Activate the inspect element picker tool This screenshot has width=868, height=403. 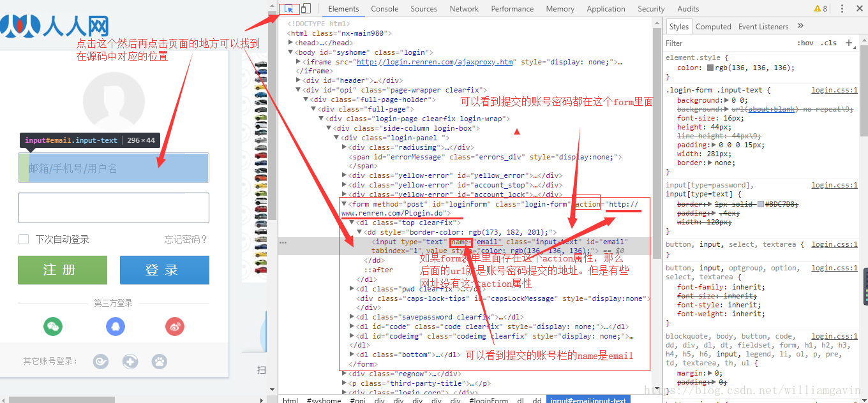(290, 9)
